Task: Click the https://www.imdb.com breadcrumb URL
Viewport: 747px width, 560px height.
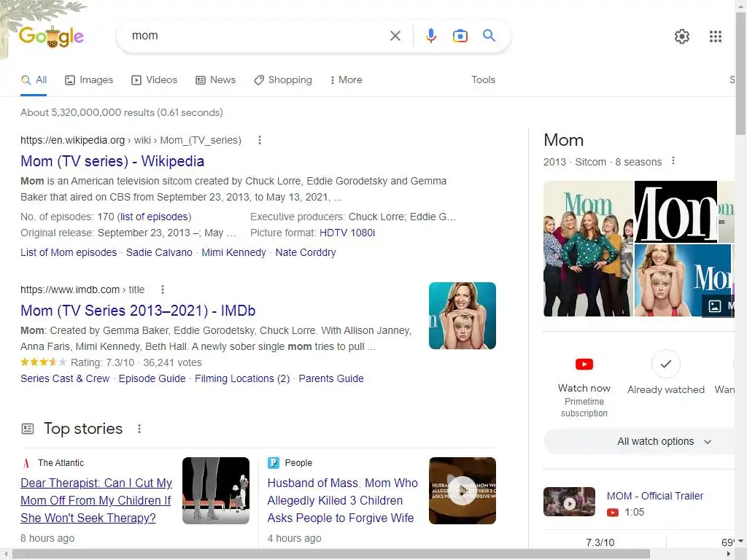Action: click(x=70, y=289)
